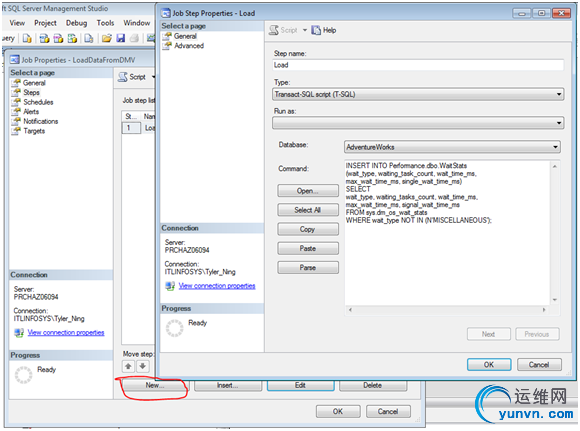
Task: Click the Step name field containing Load
Action: [418, 65]
